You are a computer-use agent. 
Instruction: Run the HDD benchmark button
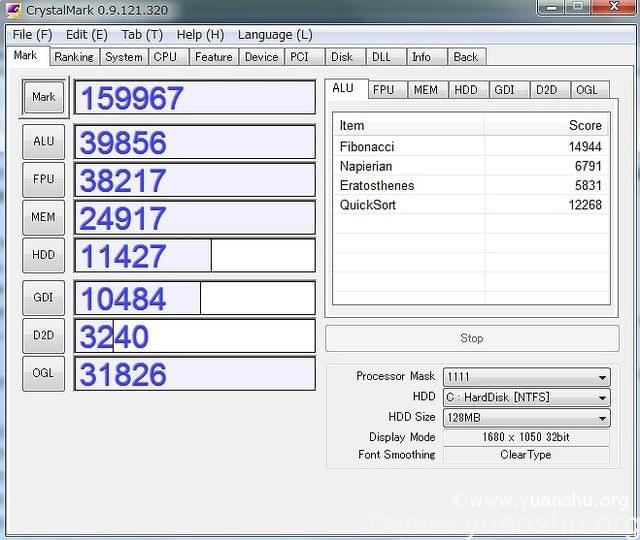pyautogui.click(x=44, y=255)
